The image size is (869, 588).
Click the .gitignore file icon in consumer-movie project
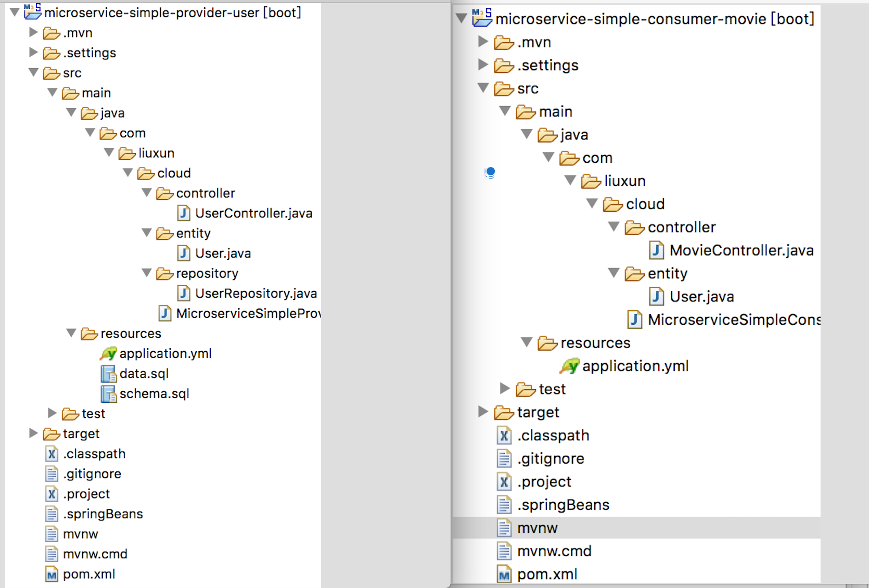[504, 458]
